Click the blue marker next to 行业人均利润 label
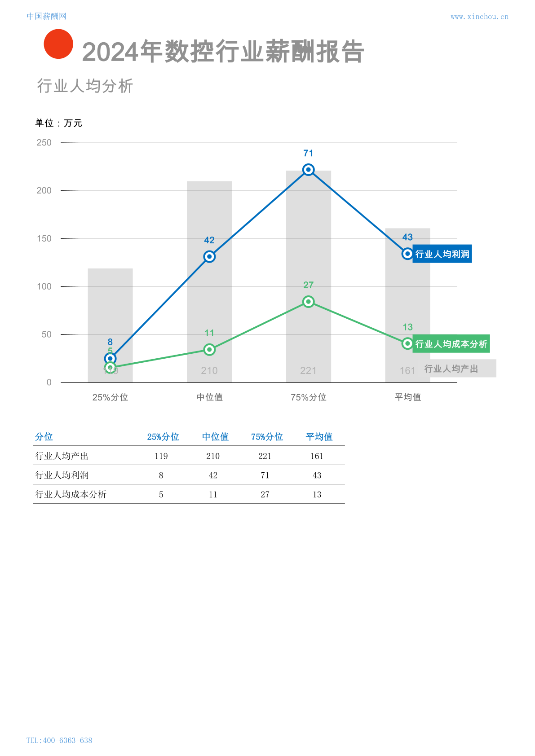535x756 pixels. (x=407, y=254)
